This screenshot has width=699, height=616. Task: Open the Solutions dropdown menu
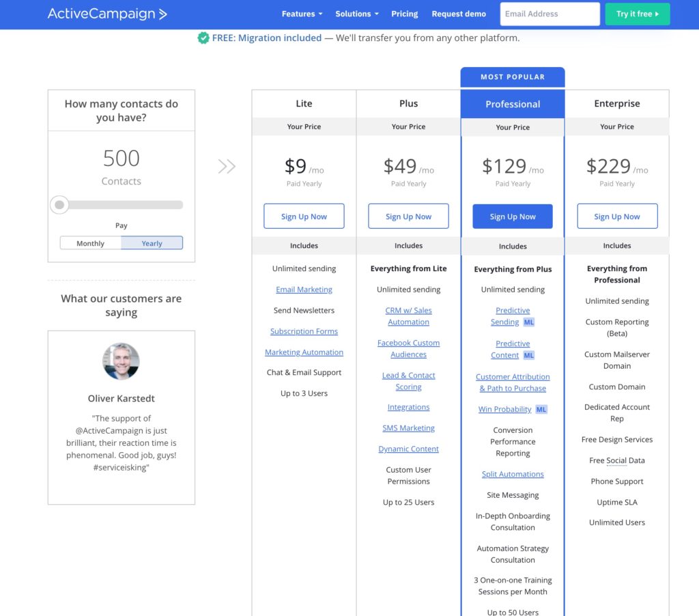click(357, 14)
